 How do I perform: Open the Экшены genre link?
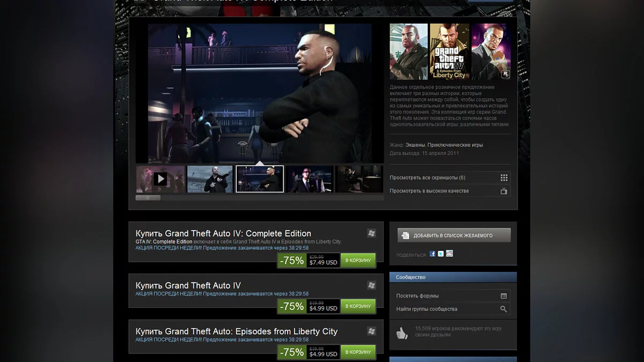[x=415, y=145]
